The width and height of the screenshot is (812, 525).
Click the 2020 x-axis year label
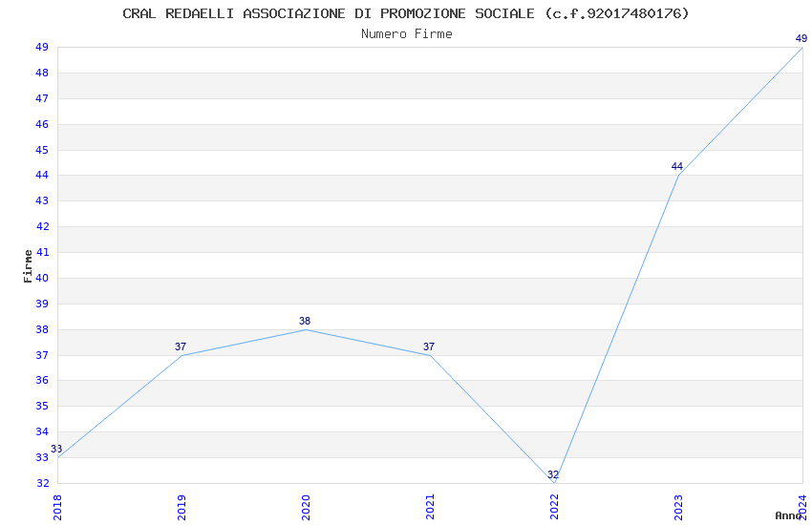click(306, 508)
